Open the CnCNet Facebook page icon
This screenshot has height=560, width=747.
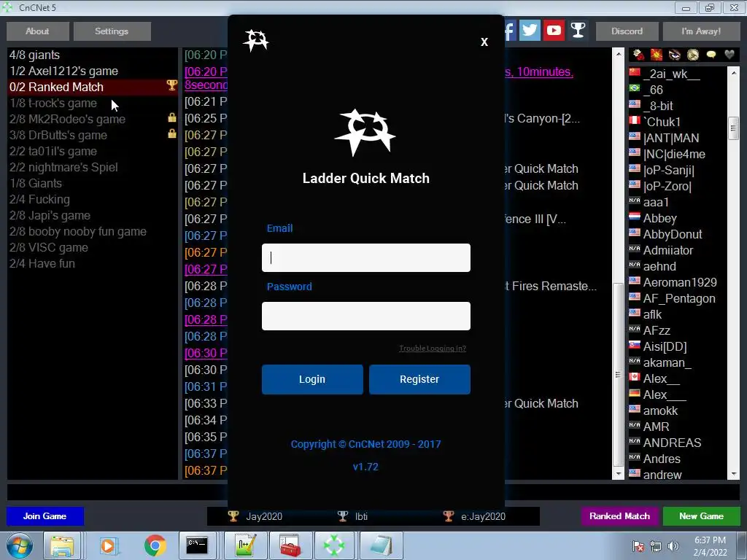[x=510, y=31]
